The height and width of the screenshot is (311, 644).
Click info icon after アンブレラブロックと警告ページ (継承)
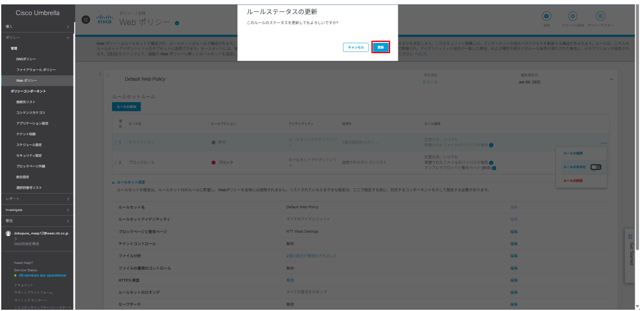494,168
